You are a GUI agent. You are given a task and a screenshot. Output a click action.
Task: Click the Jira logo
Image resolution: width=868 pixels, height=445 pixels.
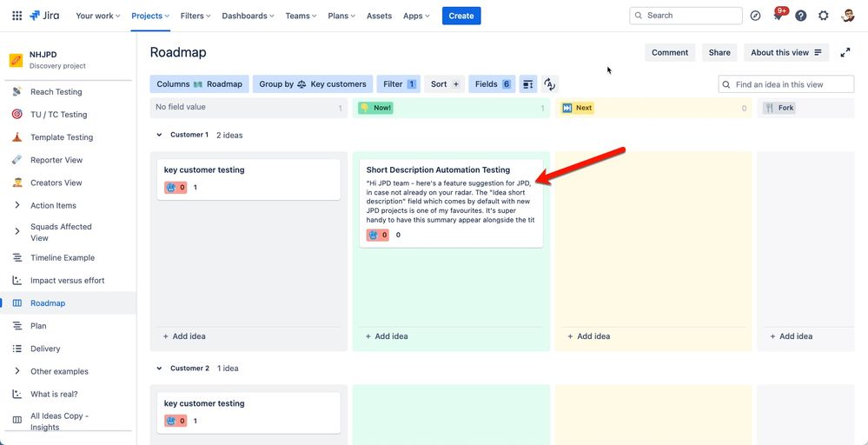pos(44,16)
